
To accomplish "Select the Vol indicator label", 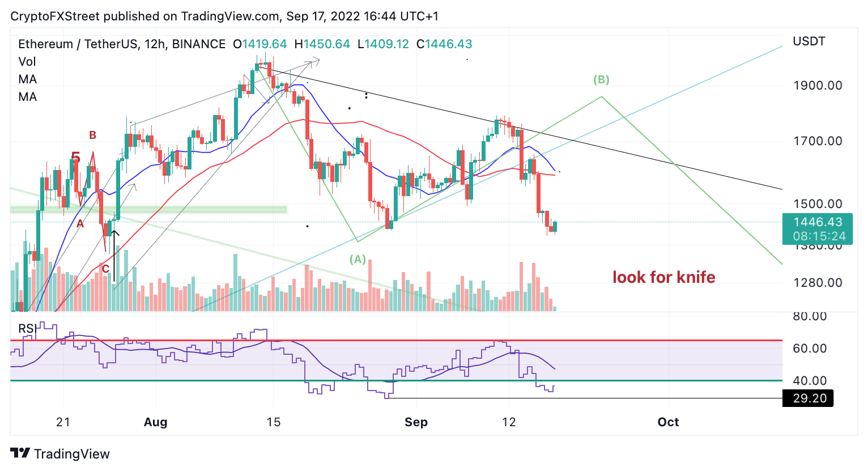I will 27,62.
